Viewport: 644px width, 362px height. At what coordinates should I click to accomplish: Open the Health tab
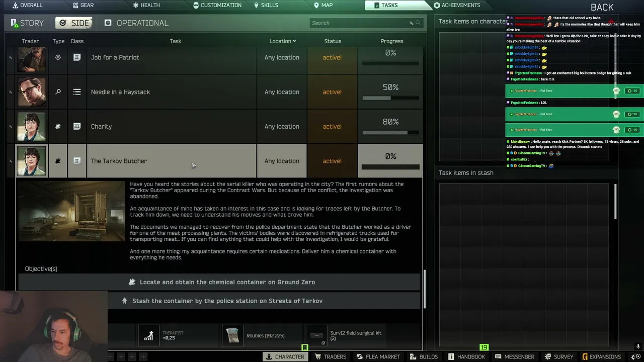[x=146, y=5]
